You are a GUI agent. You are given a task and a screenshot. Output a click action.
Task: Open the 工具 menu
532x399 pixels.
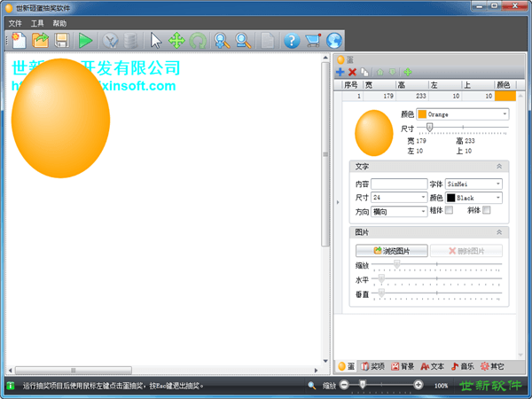[37, 22]
